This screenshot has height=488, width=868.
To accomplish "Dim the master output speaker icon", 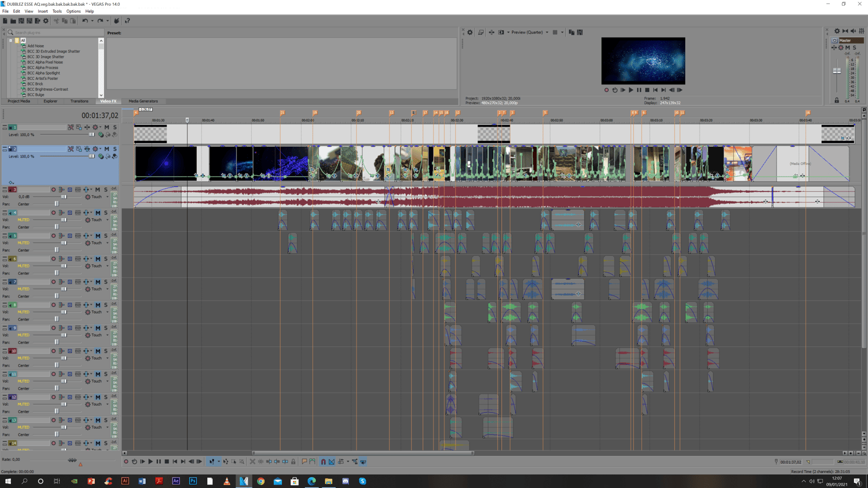I will [854, 31].
